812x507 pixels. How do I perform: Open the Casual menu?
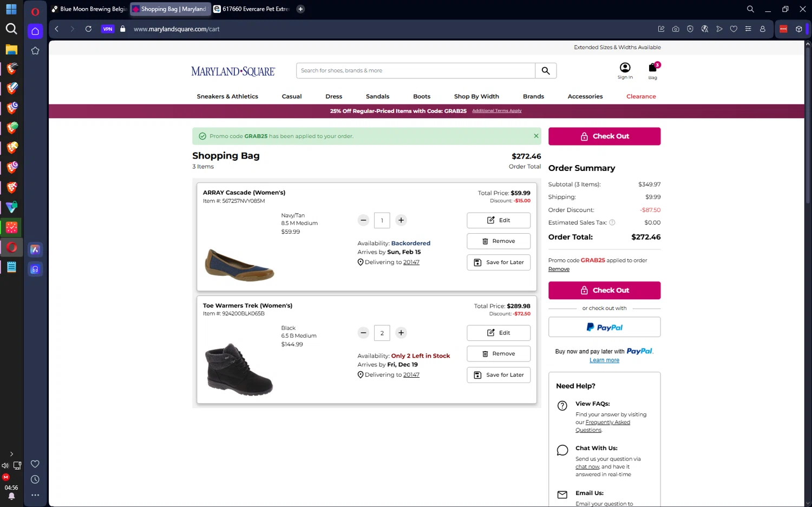point(292,96)
